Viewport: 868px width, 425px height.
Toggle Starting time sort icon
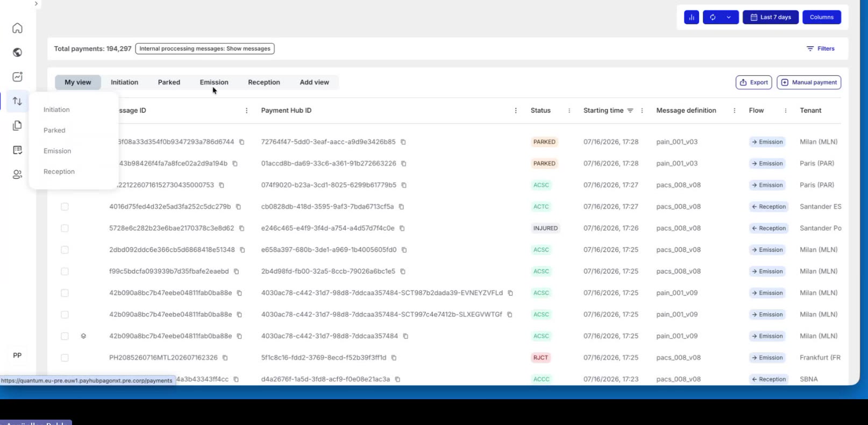(630, 111)
